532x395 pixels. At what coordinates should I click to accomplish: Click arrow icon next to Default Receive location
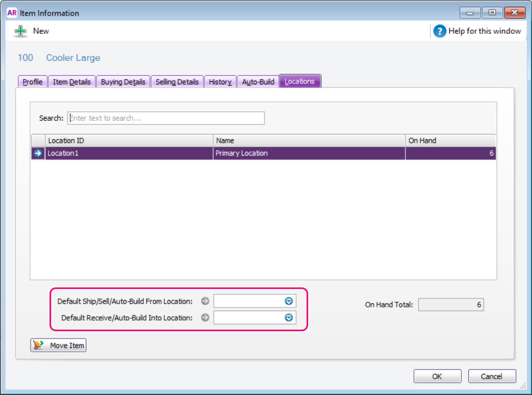point(205,317)
